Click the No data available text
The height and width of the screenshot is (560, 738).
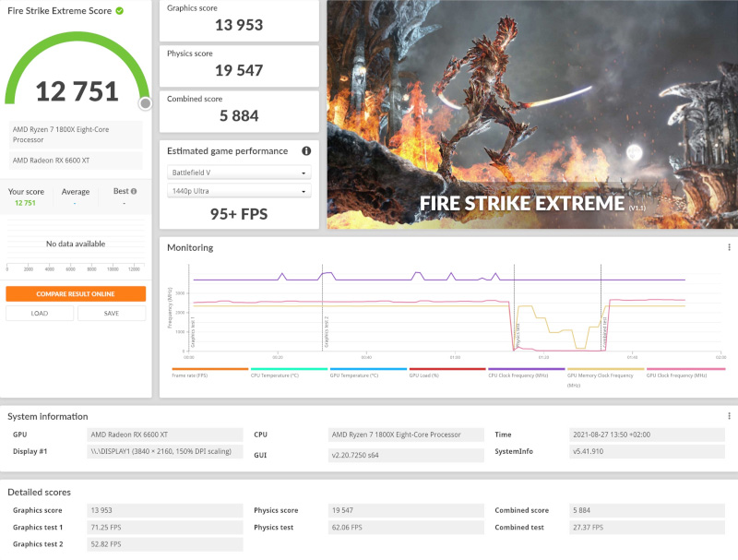(76, 244)
